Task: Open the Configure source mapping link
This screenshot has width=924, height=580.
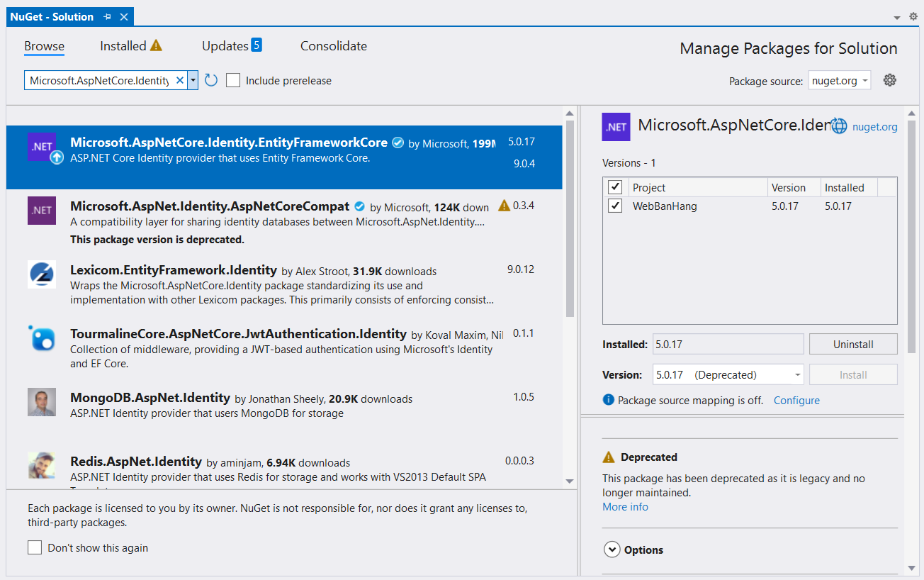Action: [796, 400]
